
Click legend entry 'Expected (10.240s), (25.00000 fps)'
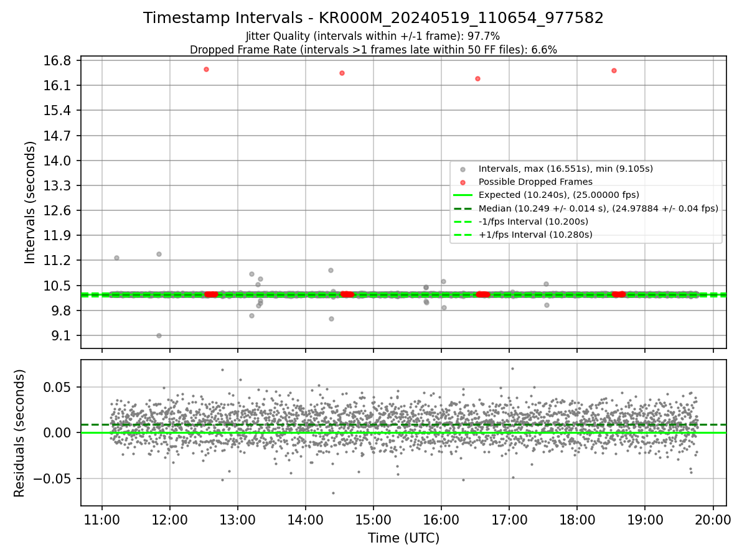[558, 195]
